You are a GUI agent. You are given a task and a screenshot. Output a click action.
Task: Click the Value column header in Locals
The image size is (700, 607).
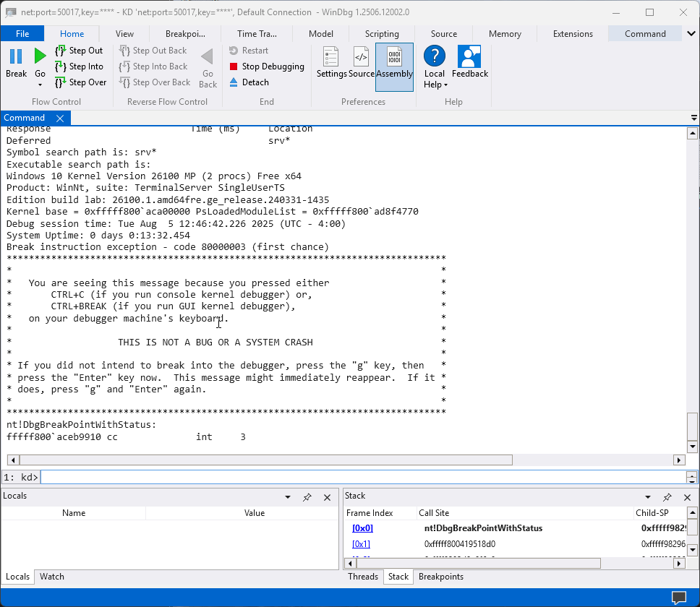tap(255, 513)
